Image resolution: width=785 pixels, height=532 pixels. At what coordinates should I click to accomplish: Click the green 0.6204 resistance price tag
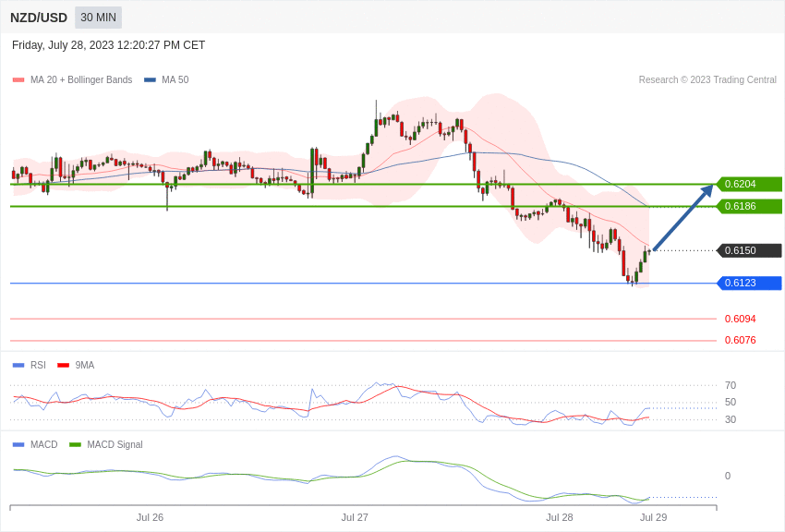pos(749,184)
